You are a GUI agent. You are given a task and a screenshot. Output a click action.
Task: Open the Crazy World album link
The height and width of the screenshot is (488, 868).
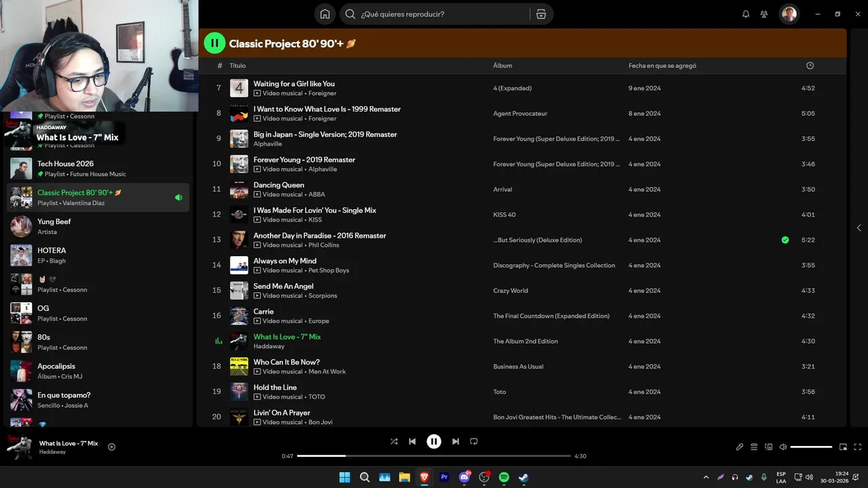click(510, 291)
